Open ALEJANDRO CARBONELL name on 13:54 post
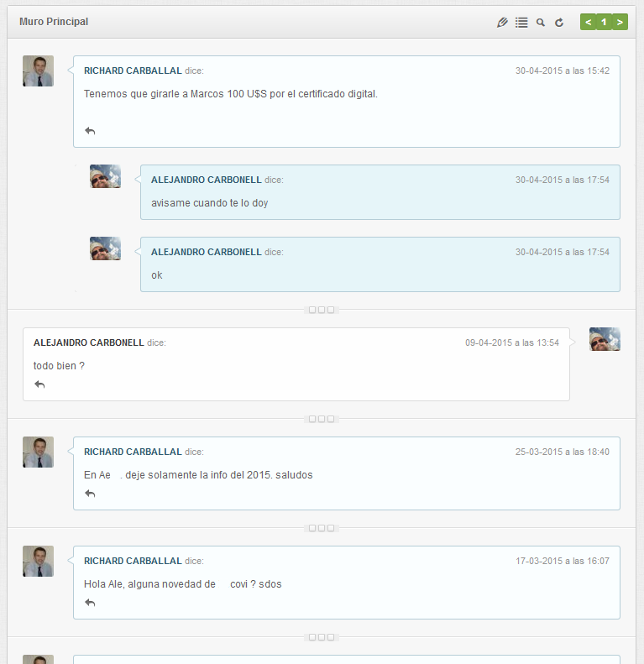The width and height of the screenshot is (644, 664). [x=88, y=342]
